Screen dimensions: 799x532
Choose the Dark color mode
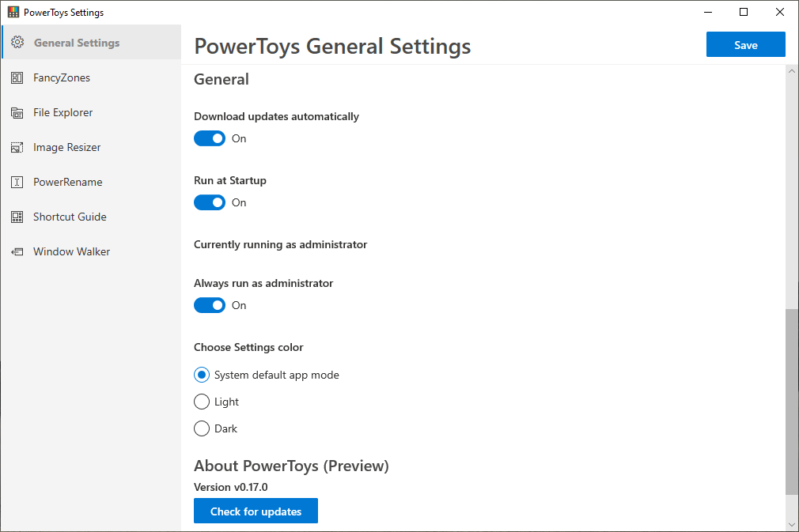202,428
